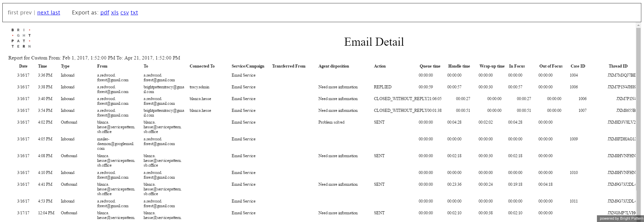Click the 'Agent disposition' column header
The width and height of the screenshot is (644, 222).
pyautogui.click(x=334, y=66)
